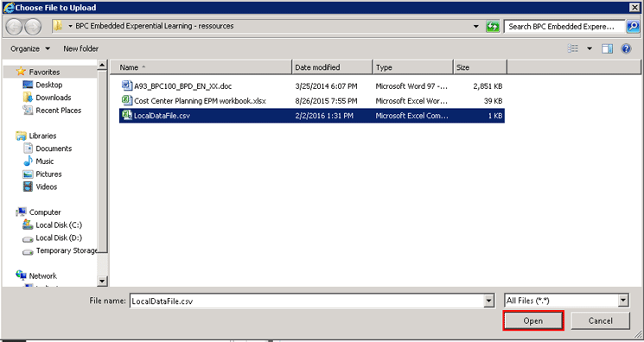Click the Music note icon
This screenshot has width=644, height=342.
(x=28, y=161)
